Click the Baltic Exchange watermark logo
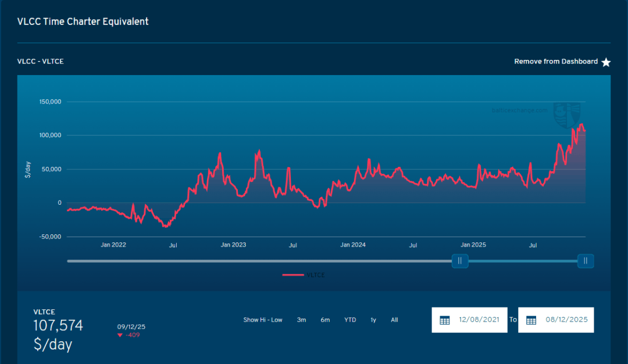 [568, 115]
